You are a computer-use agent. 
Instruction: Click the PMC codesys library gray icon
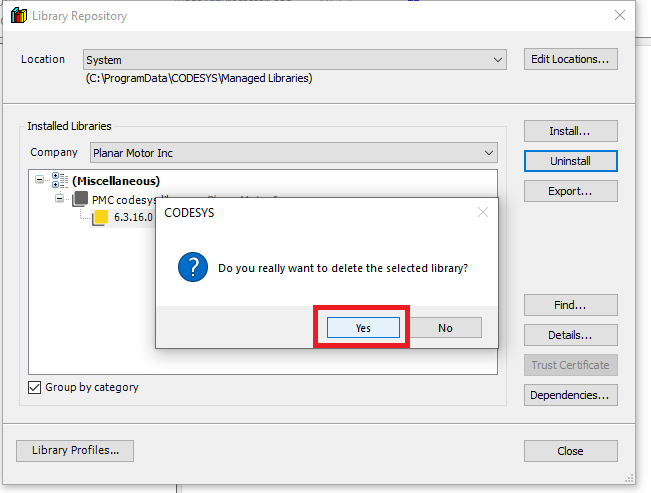(80, 199)
